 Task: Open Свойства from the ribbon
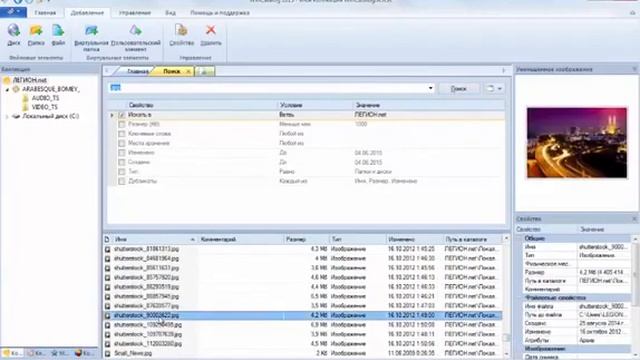click(x=181, y=31)
